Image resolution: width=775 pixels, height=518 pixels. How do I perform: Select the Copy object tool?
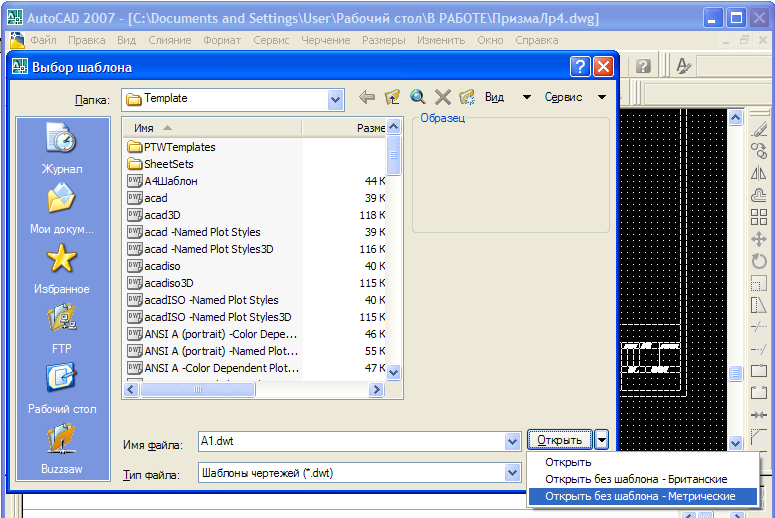(x=759, y=151)
